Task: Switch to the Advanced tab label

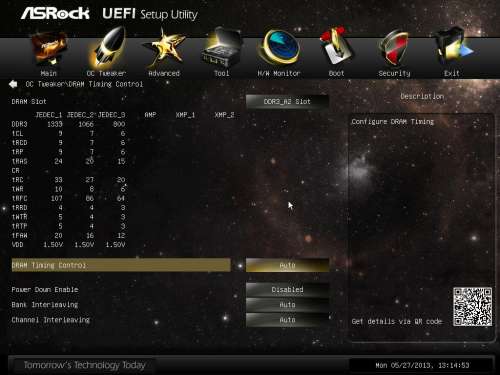Action: tap(164, 73)
